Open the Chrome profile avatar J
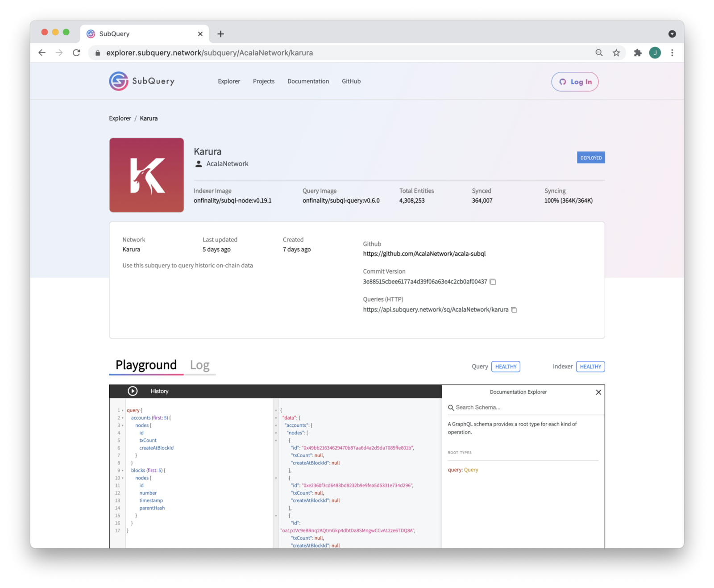The image size is (714, 588). (x=655, y=53)
